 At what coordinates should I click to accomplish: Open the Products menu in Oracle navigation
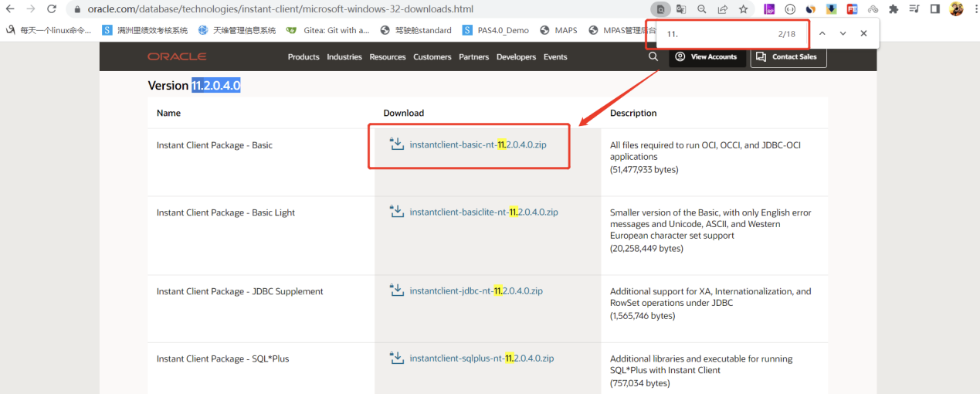303,57
